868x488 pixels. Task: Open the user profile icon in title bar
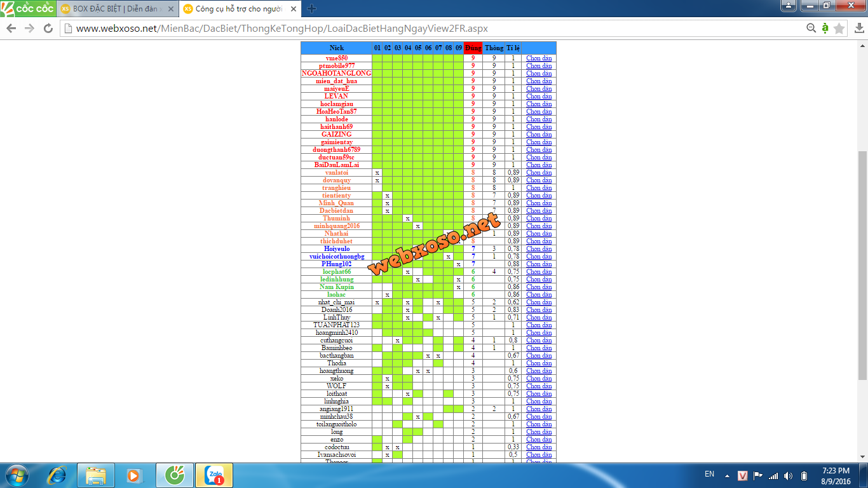click(789, 6)
